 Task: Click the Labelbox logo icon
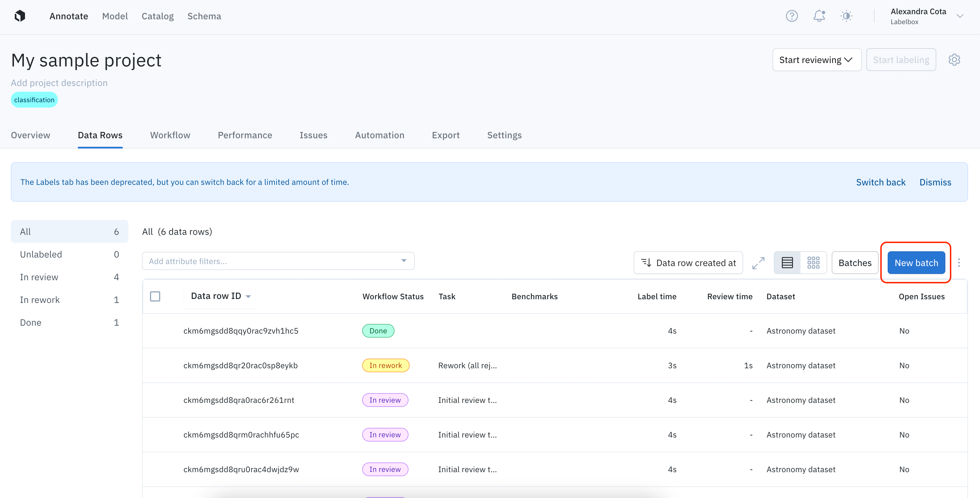pyautogui.click(x=20, y=16)
